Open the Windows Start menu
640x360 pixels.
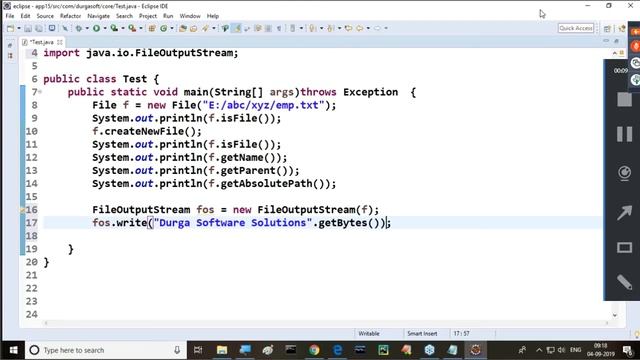coord(13,350)
